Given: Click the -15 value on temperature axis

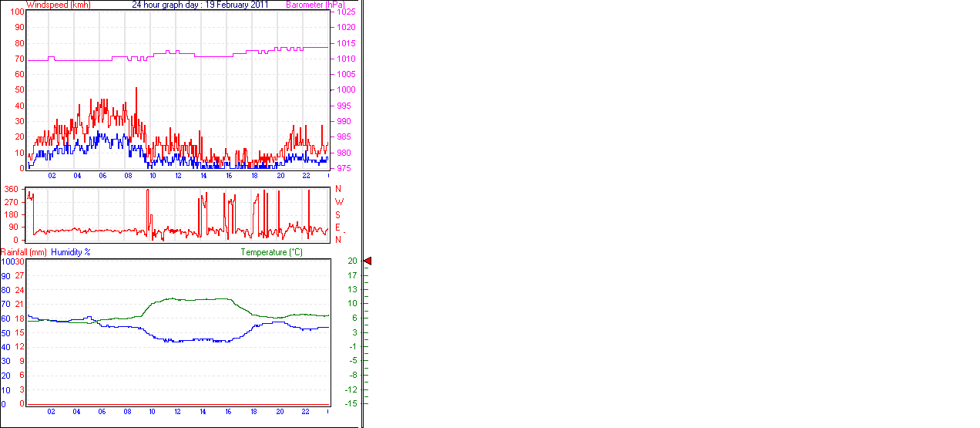Looking at the screenshot, I should tap(351, 403).
